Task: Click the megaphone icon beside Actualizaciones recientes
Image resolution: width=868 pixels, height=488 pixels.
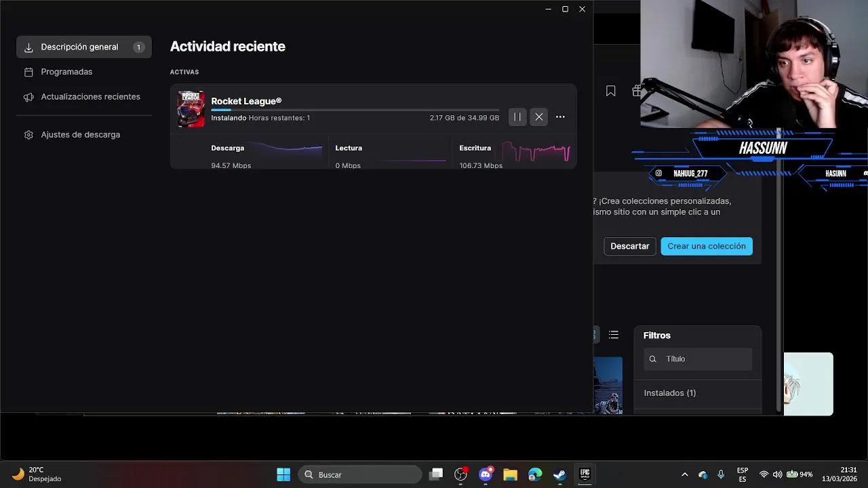Action: click(x=28, y=97)
